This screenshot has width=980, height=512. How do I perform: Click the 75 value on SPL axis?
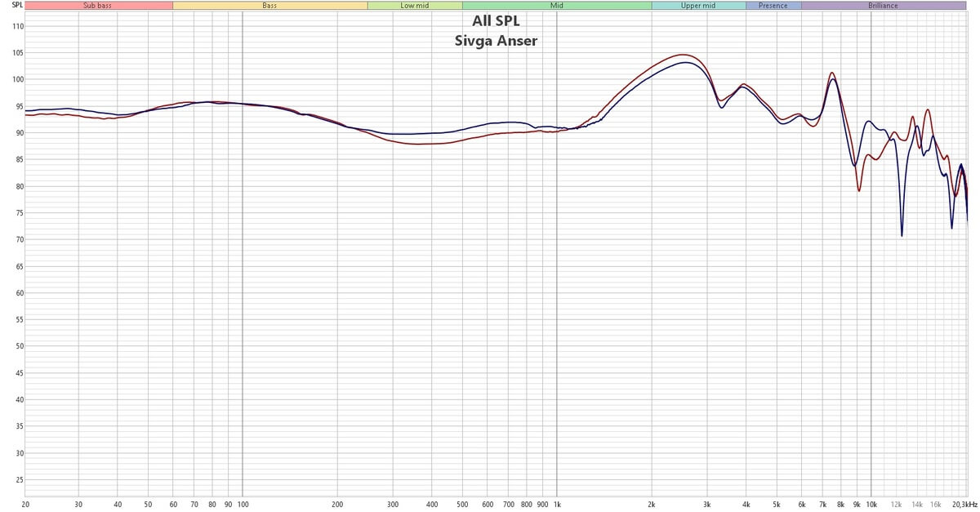(x=20, y=213)
